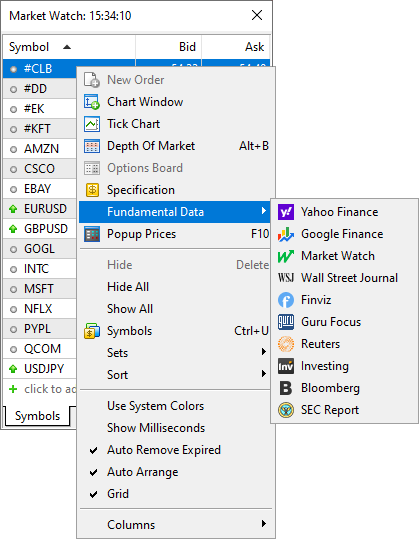The height and width of the screenshot is (539, 419).
Task: Click the Symbol column sort arrow
Action: coord(67,47)
